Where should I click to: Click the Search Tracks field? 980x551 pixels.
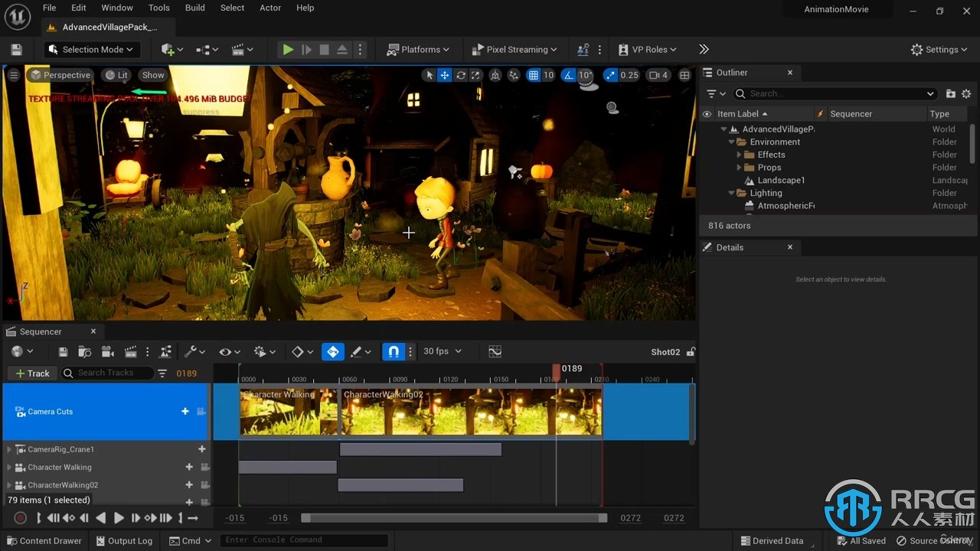tap(107, 373)
